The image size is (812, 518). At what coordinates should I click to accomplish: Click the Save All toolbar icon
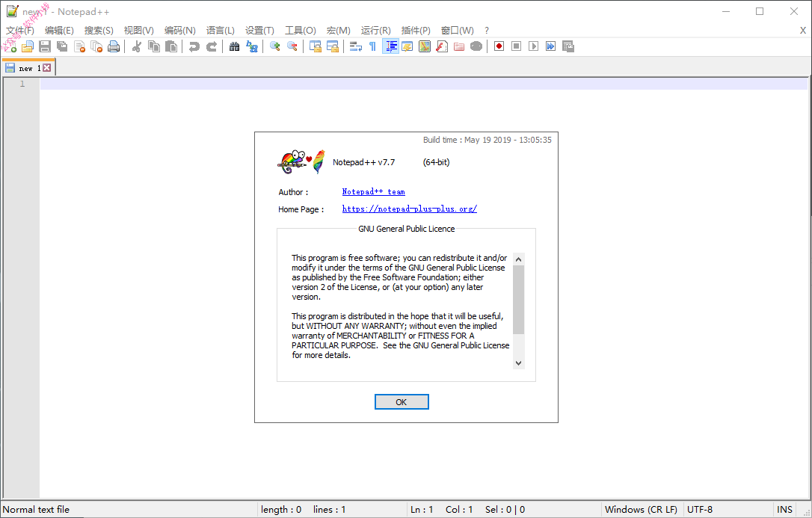(62, 46)
